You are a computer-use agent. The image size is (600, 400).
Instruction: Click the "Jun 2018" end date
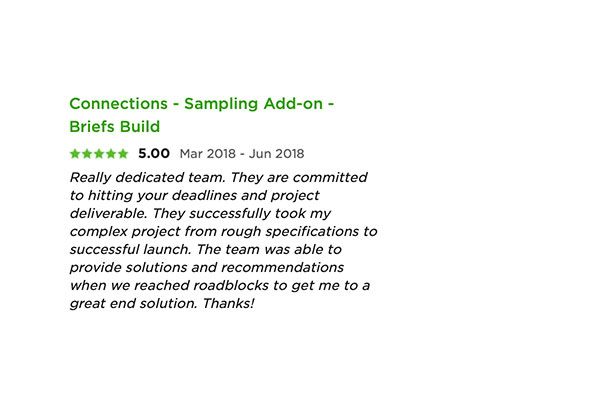pyautogui.click(x=277, y=154)
